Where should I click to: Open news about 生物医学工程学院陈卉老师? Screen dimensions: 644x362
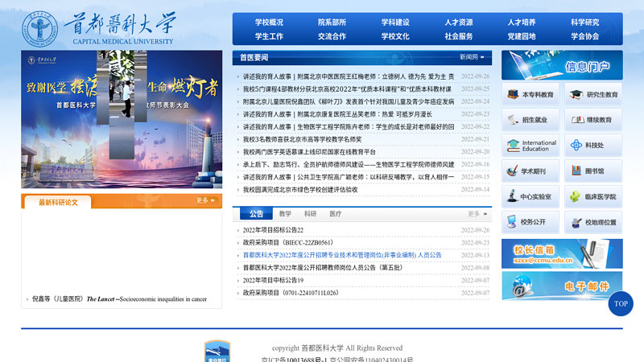tap(349, 127)
